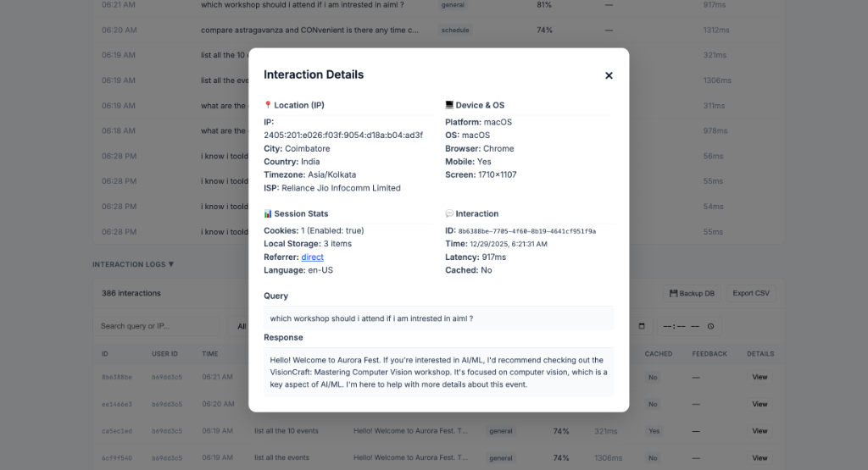Click the Location (IP) pin icon
This screenshot has width=868, height=470.
[x=268, y=105]
